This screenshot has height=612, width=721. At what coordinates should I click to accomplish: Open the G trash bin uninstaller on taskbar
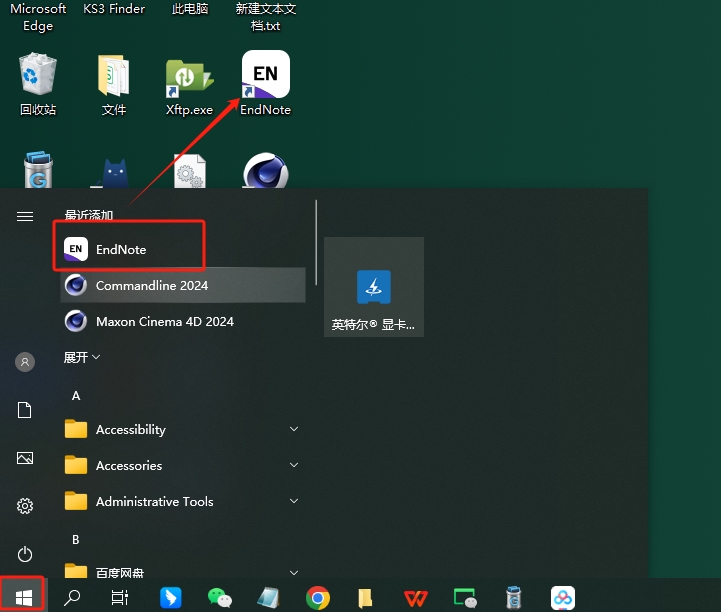(514, 598)
